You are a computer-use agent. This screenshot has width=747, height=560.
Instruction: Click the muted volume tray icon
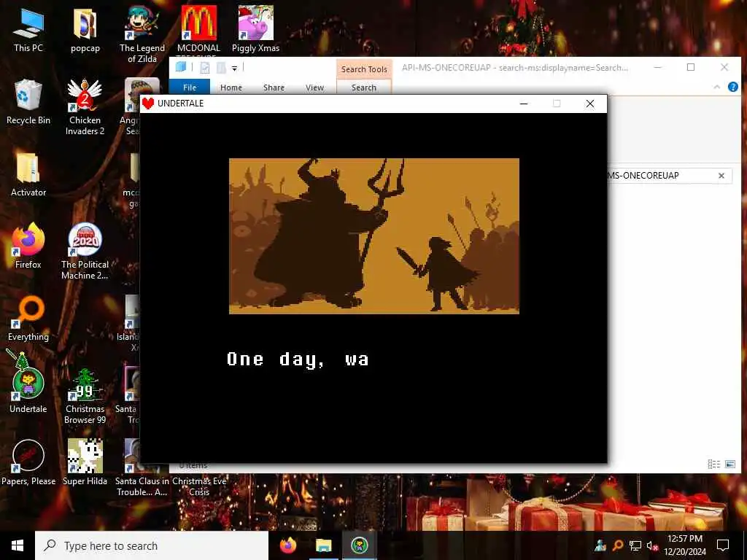coord(652,545)
